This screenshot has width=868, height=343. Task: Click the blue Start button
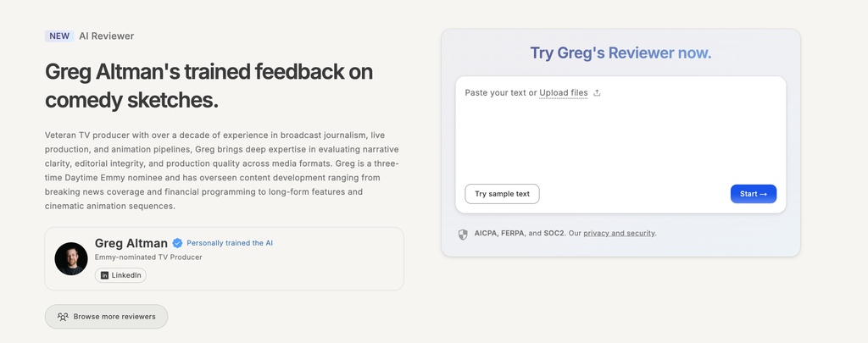(x=754, y=194)
